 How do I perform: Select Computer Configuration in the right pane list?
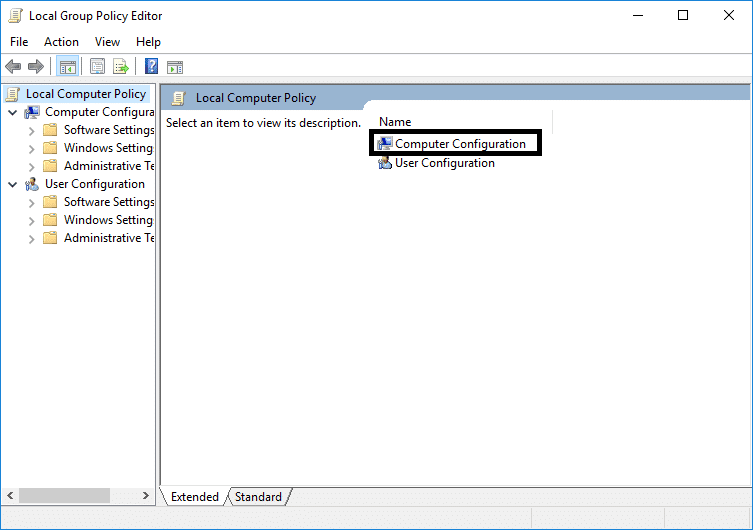[x=460, y=144]
